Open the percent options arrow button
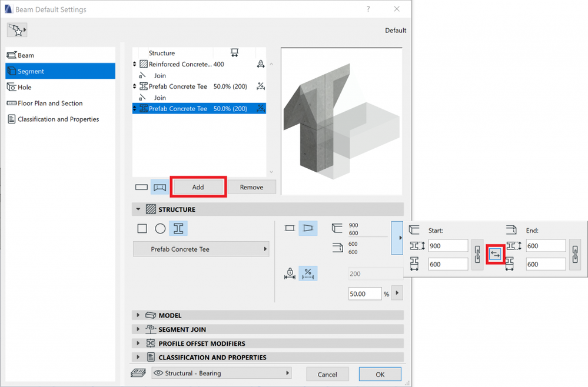 click(x=397, y=293)
